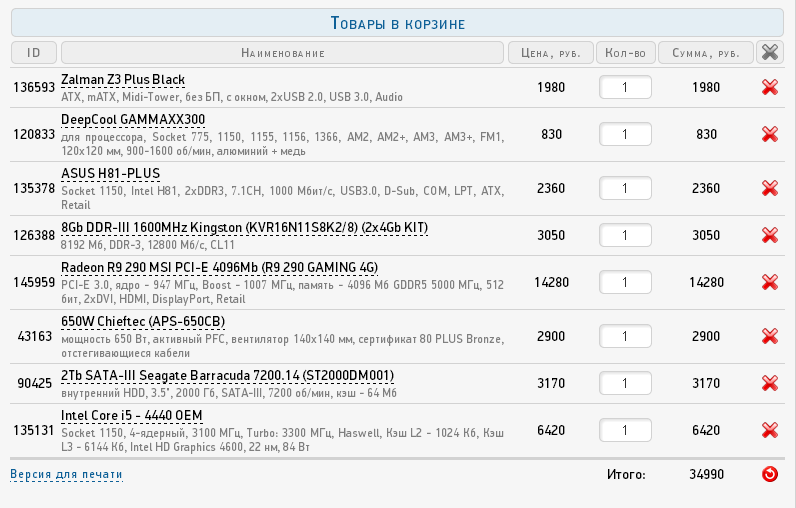Delete 650W Chieftec item via red X
The image size is (796, 508).
(x=770, y=336)
